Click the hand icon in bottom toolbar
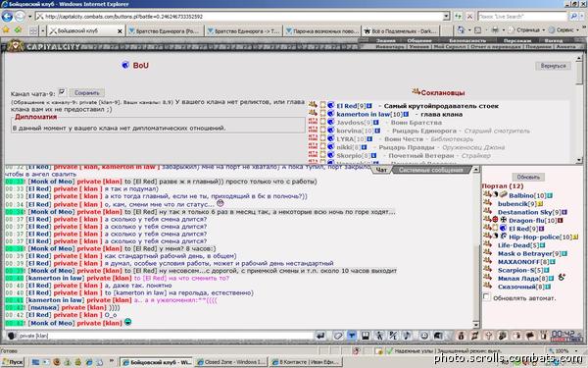 tap(516, 336)
